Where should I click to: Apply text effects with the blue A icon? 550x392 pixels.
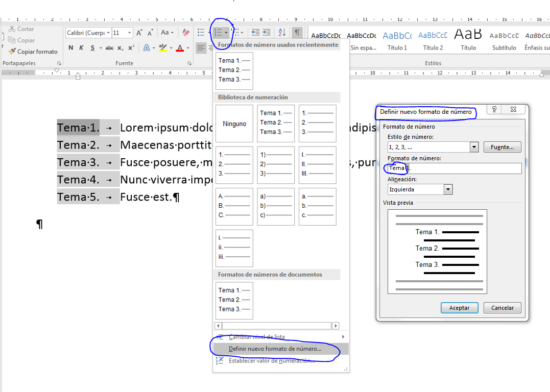[x=147, y=47]
